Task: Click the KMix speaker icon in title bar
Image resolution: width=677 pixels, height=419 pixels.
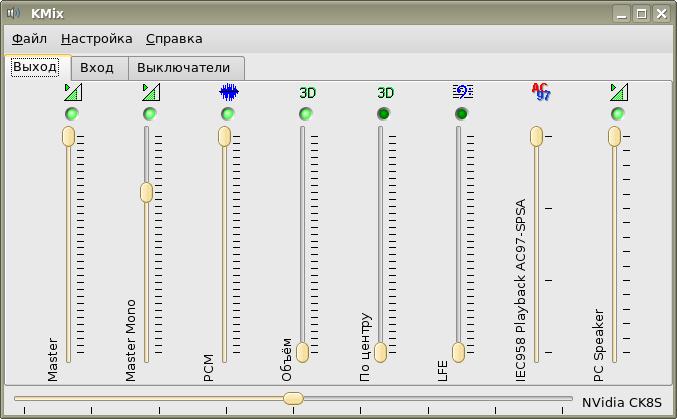Action: 13,13
